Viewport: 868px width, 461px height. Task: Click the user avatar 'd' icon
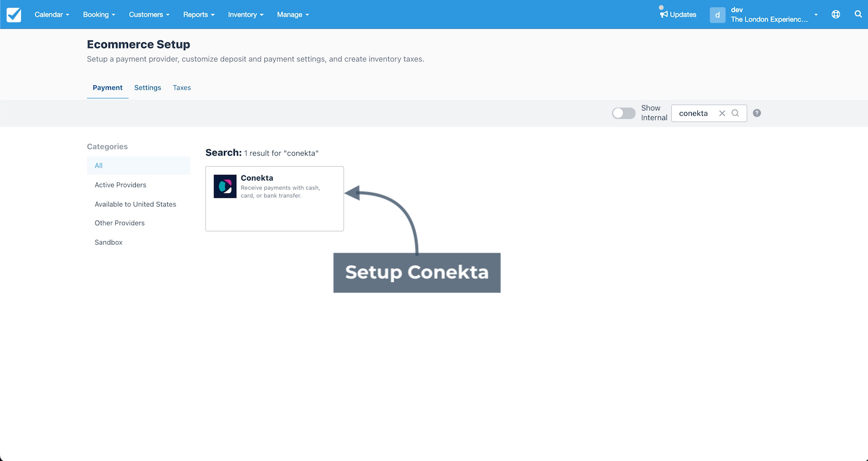[x=717, y=15]
